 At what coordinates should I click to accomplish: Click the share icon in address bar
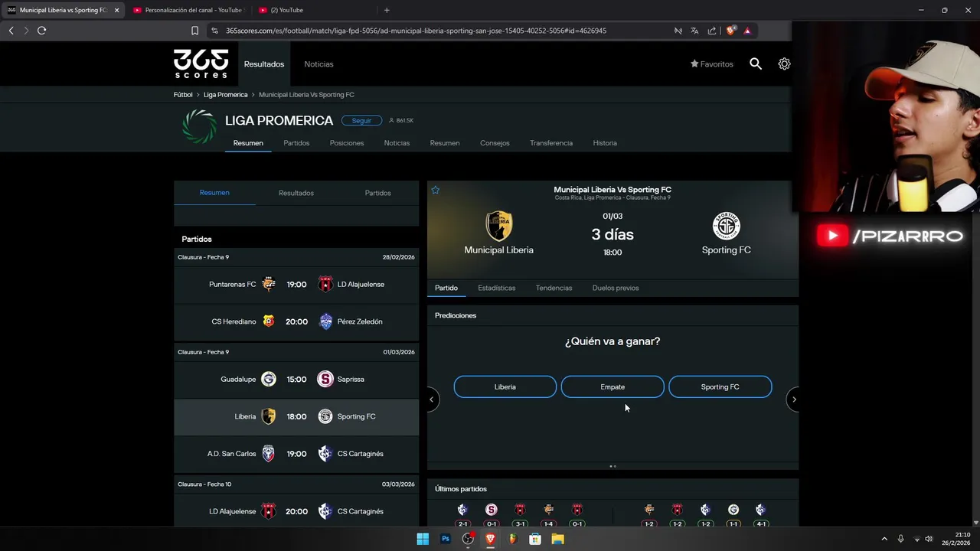pyautogui.click(x=712, y=31)
